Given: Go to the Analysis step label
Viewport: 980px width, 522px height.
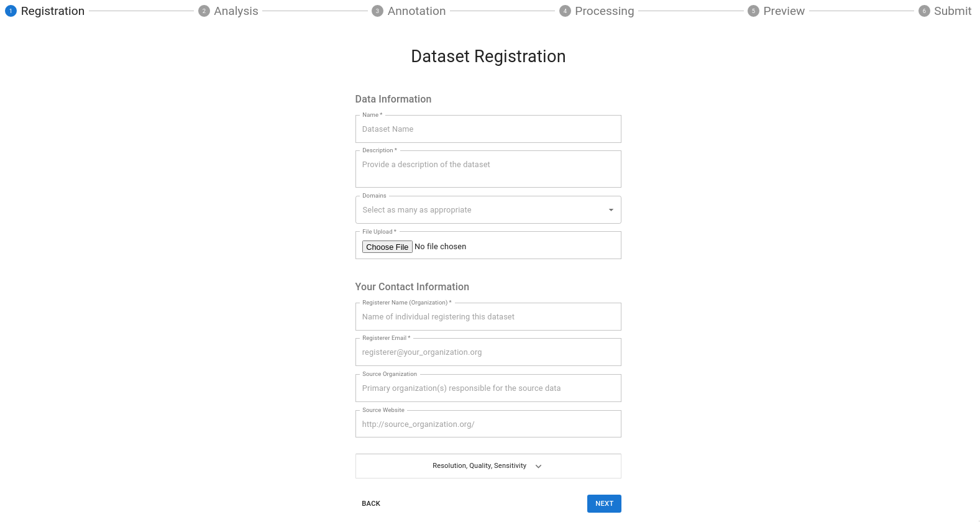Looking at the screenshot, I should 236,11.
